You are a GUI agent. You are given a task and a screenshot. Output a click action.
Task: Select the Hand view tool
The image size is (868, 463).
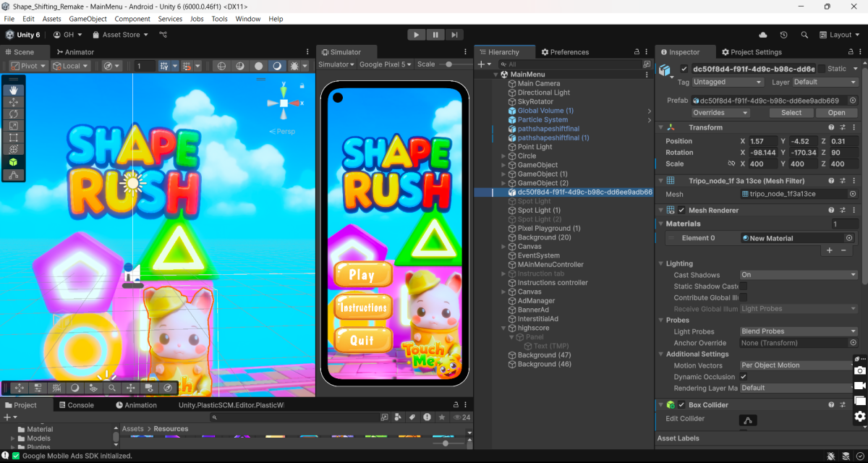[x=14, y=90]
